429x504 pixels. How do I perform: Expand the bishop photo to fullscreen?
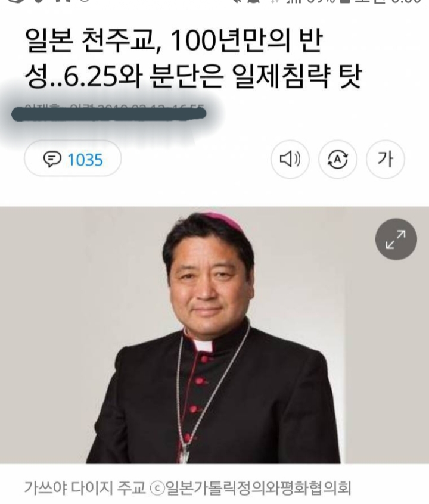tap(396, 239)
